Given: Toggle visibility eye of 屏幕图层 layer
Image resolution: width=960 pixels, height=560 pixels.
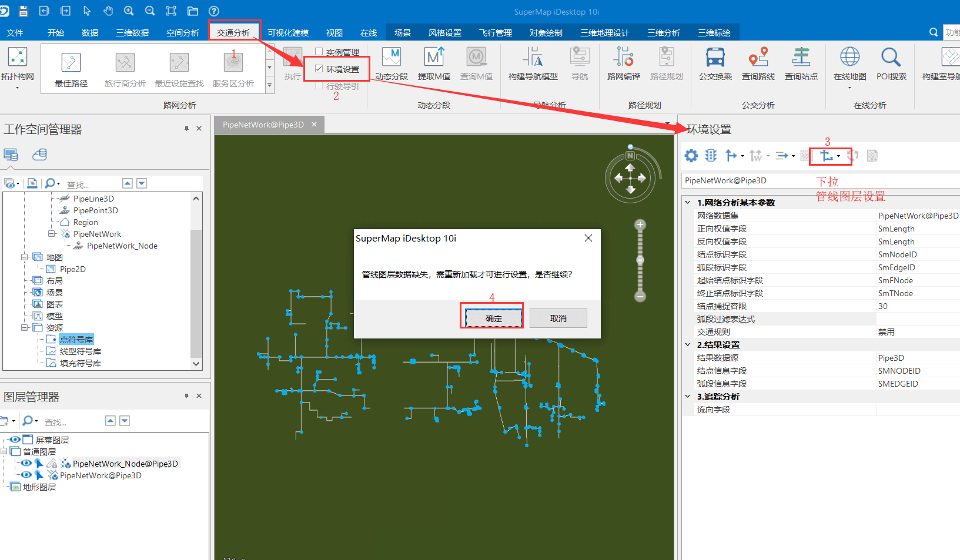Looking at the screenshot, I should point(15,440).
